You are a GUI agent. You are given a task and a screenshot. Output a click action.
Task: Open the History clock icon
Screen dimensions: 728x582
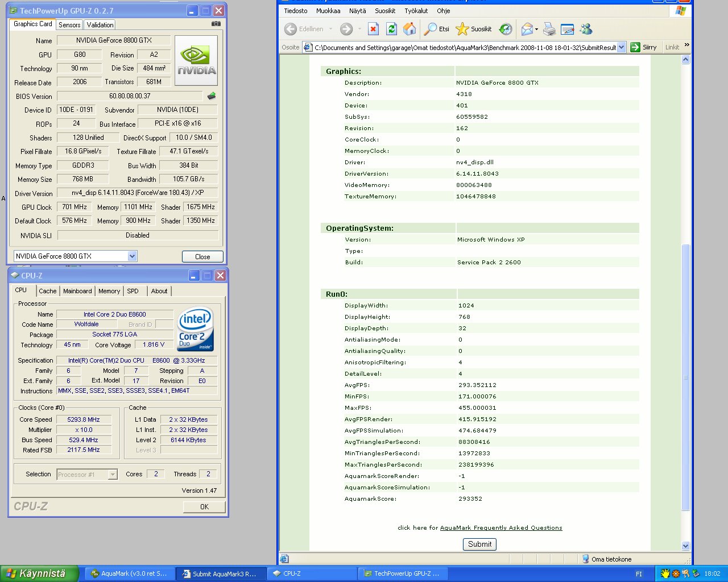(x=506, y=29)
